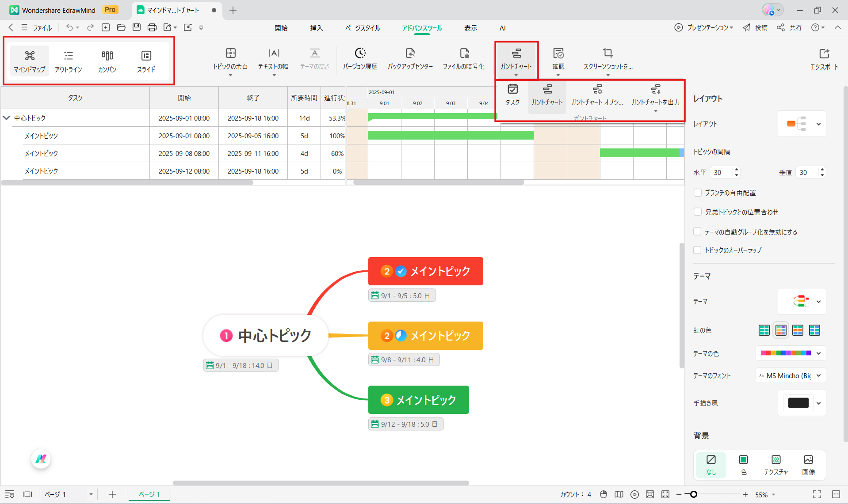
Task: Pick the blue 虹の色 rainbow swatch
Action: 814,330
